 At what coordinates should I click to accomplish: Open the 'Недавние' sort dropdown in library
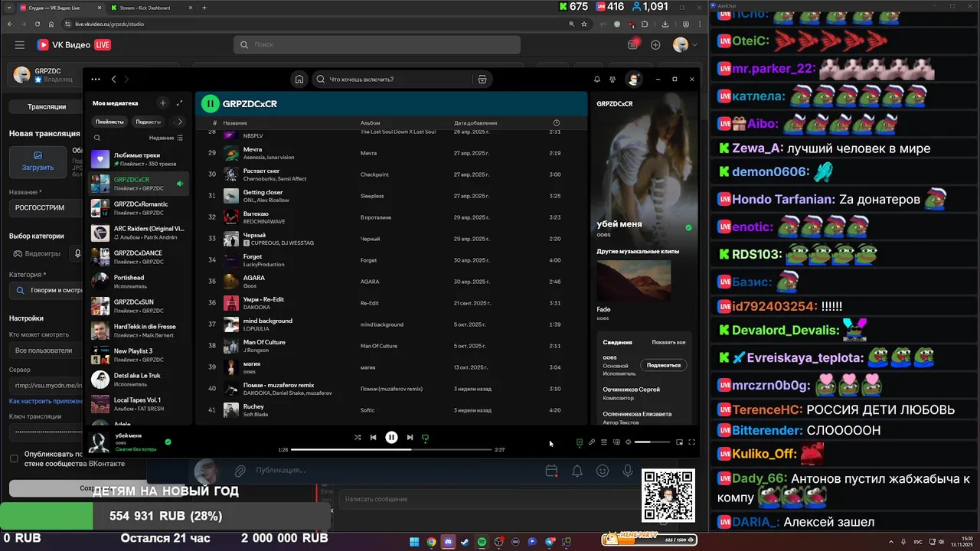[165, 138]
